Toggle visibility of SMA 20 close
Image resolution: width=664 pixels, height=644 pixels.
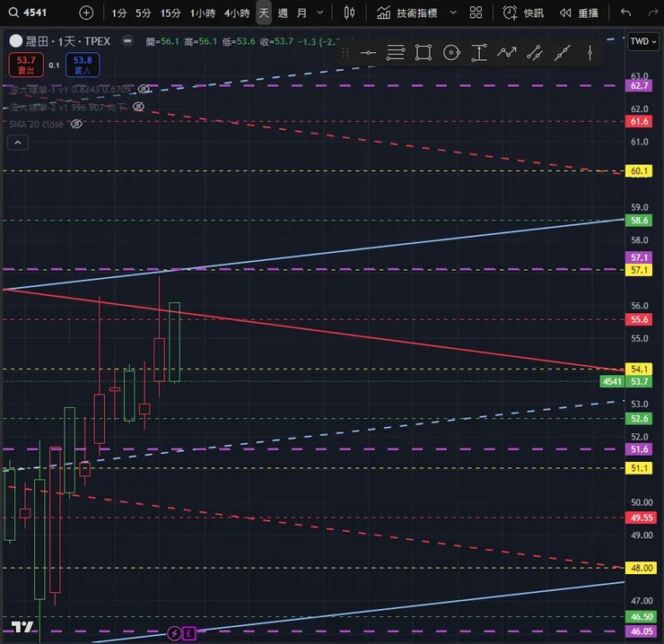point(76,124)
